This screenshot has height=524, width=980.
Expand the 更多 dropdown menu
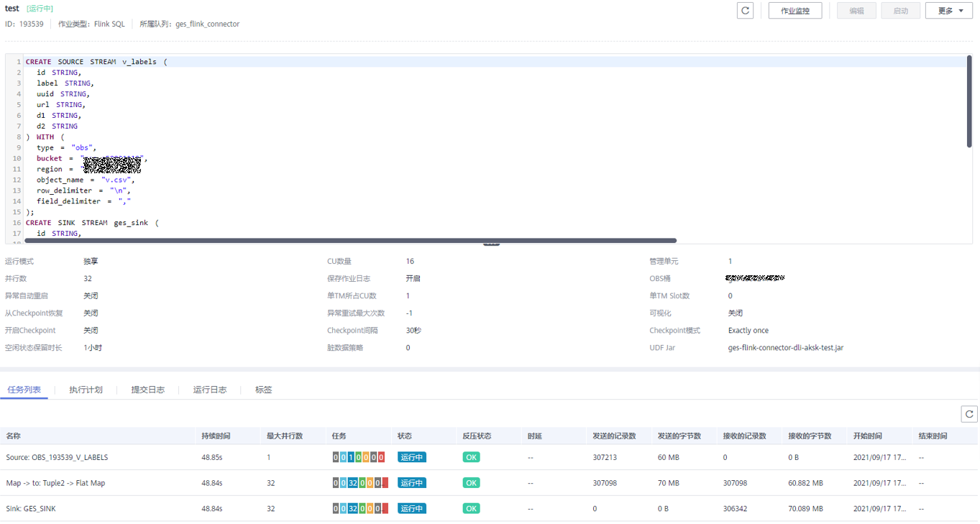951,11
